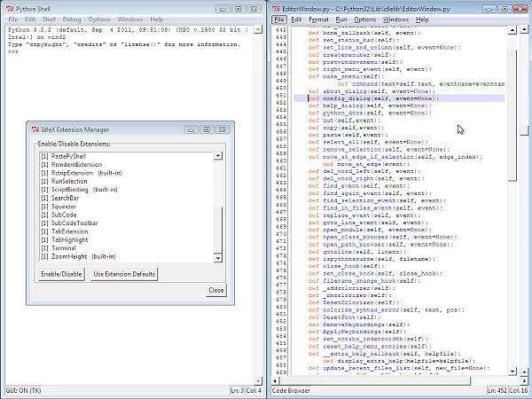Select TabExtension entry in list
The height and width of the screenshot is (399, 532).
coord(127,231)
